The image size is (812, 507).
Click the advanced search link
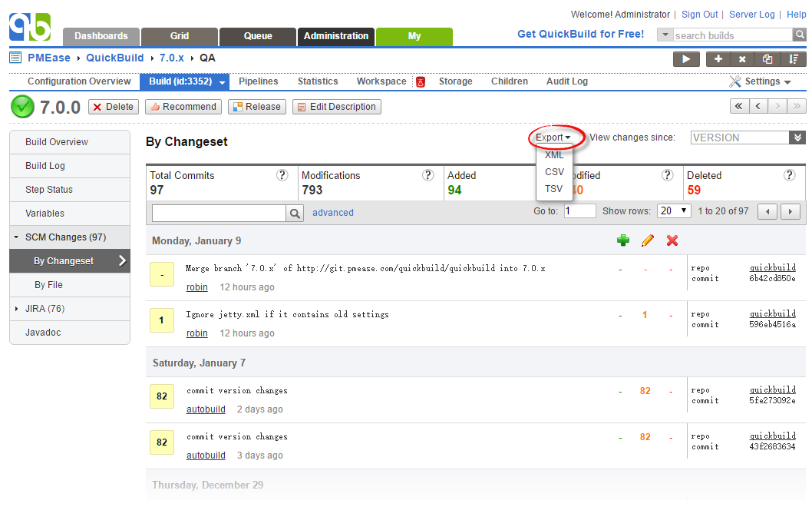point(333,213)
